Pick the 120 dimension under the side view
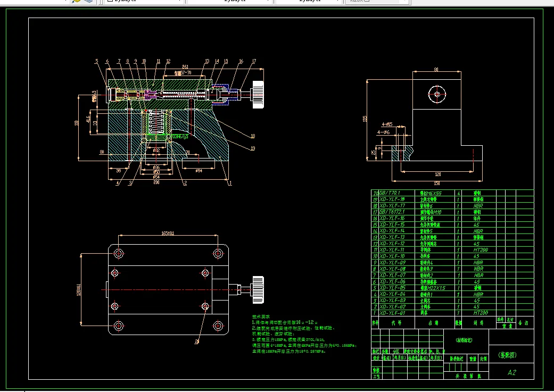This screenshot has width=554, height=392. pos(438,174)
